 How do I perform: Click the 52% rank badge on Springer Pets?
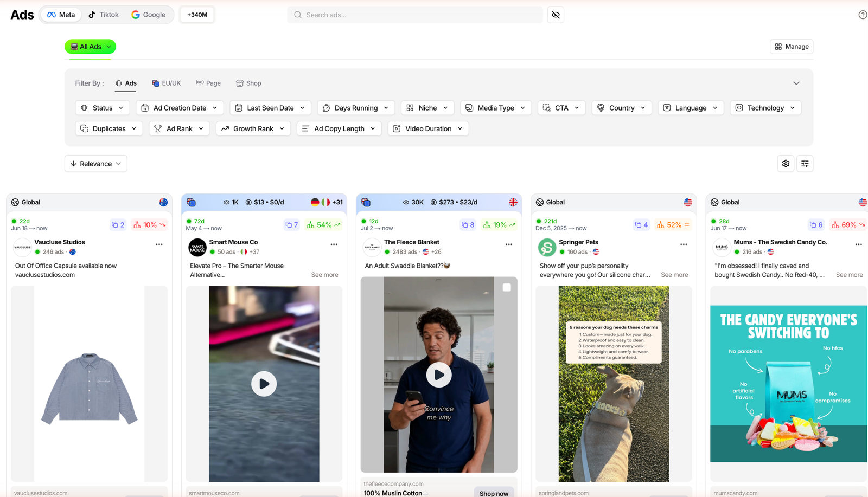(x=673, y=225)
